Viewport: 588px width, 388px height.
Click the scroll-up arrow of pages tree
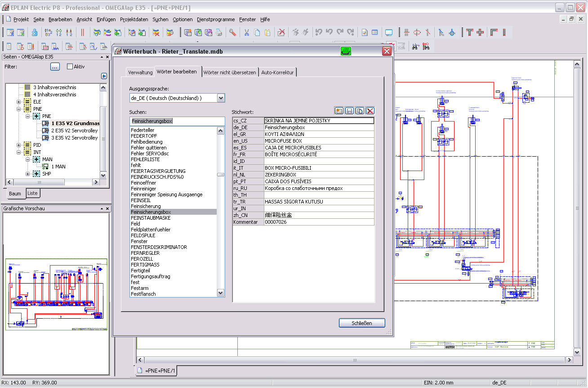point(103,88)
